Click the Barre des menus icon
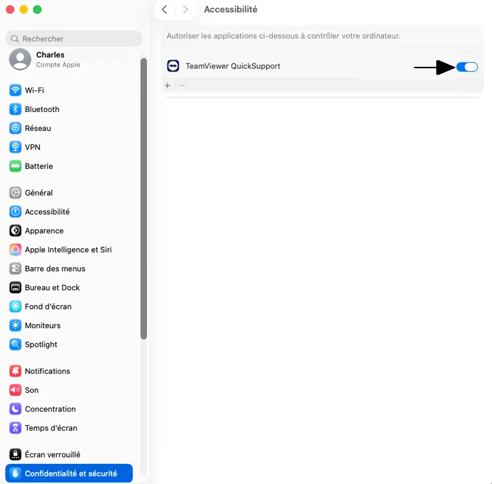The height and width of the screenshot is (484, 492). coord(15,269)
